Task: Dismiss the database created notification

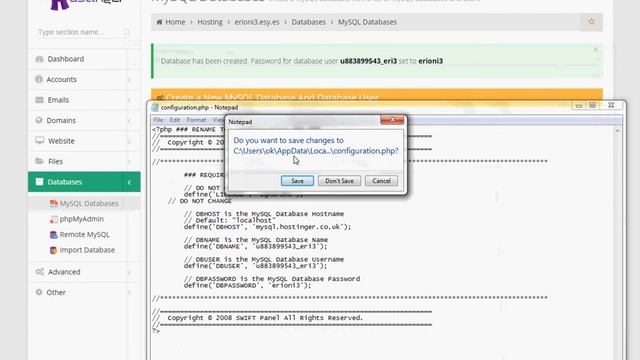Action: coord(596,49)
